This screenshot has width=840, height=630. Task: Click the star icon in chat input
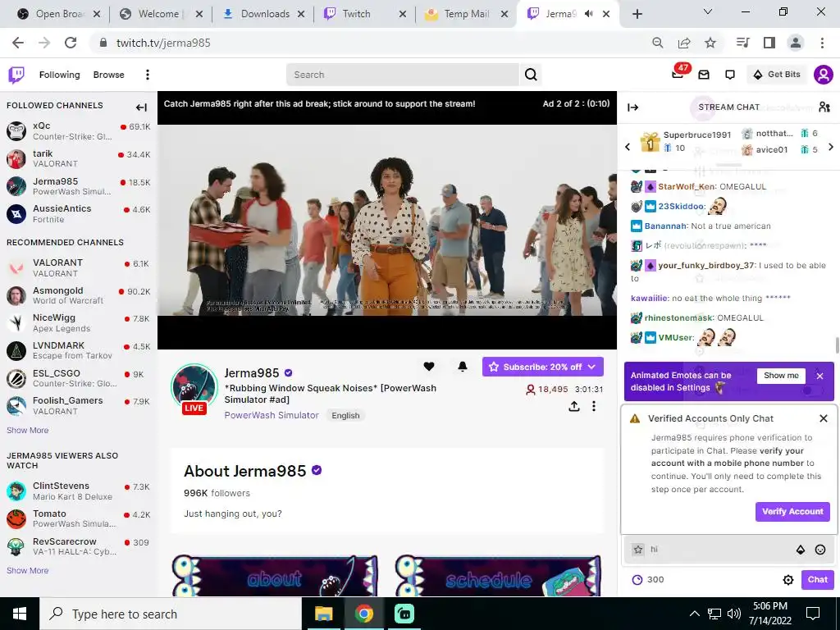(x=638, y=549)
